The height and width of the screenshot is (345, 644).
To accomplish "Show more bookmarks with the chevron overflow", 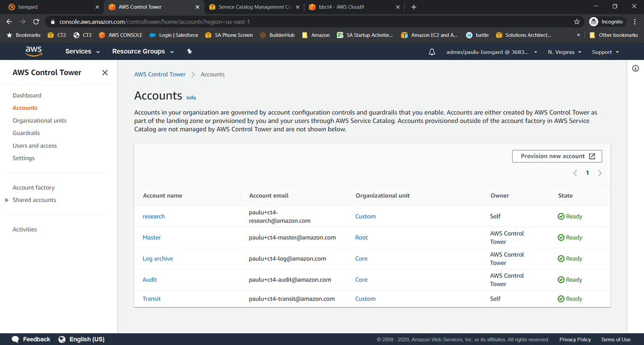I will point(578,35).
